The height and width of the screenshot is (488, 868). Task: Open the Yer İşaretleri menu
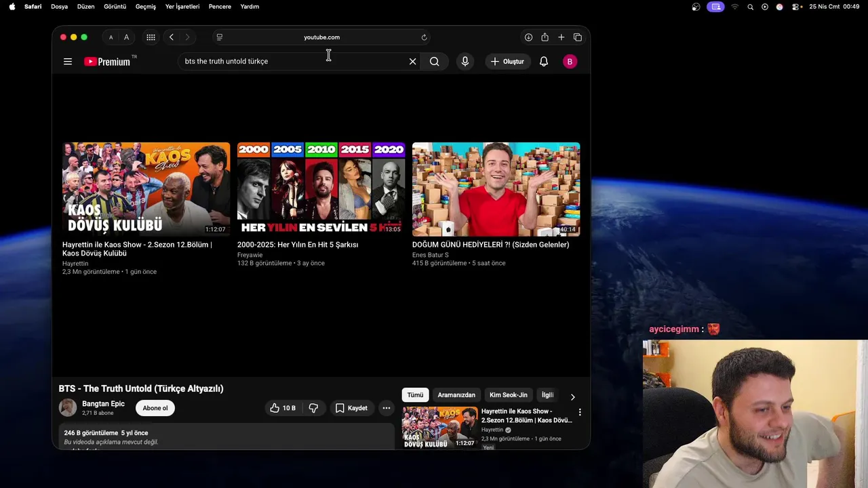coord(182,7)
